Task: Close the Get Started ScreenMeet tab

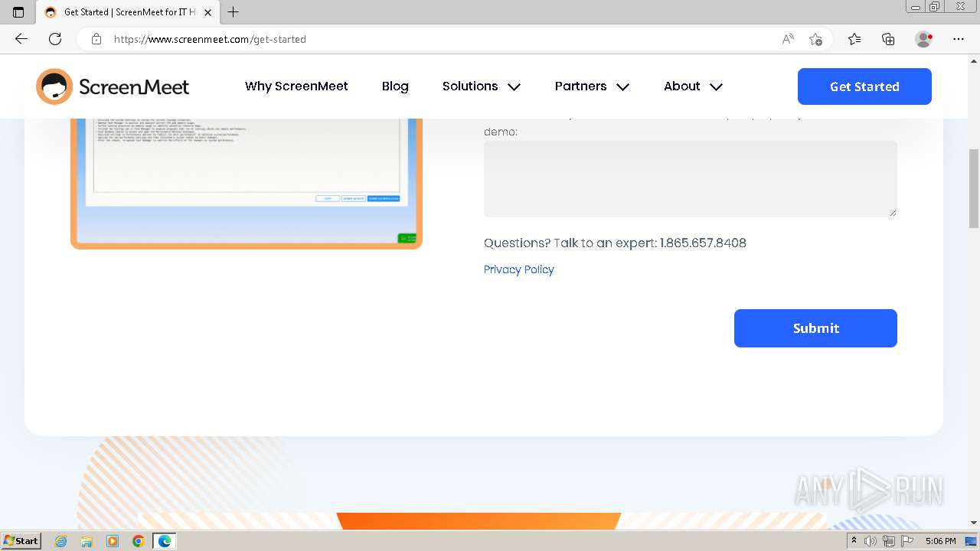Action: pyautogui.click(x=207, y=12)
